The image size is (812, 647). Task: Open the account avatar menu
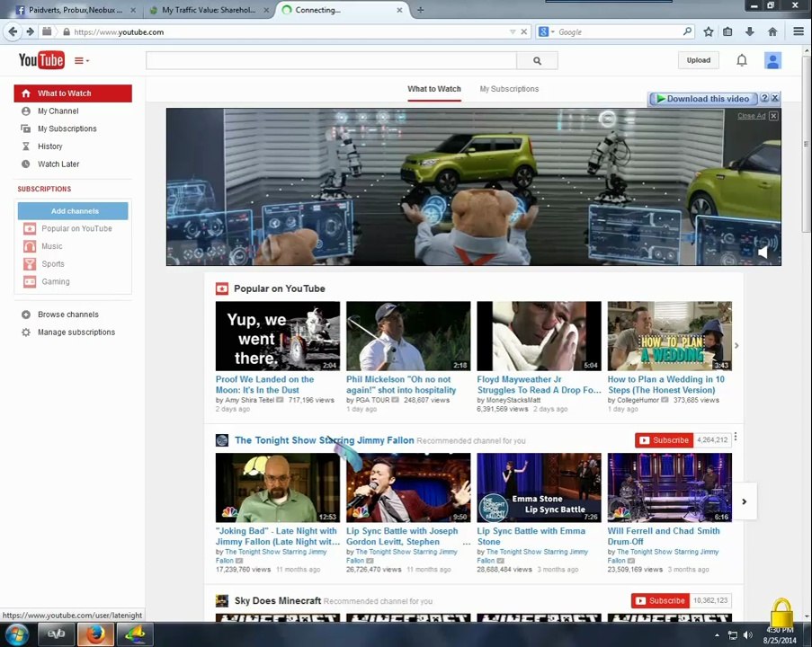[772, 60]
